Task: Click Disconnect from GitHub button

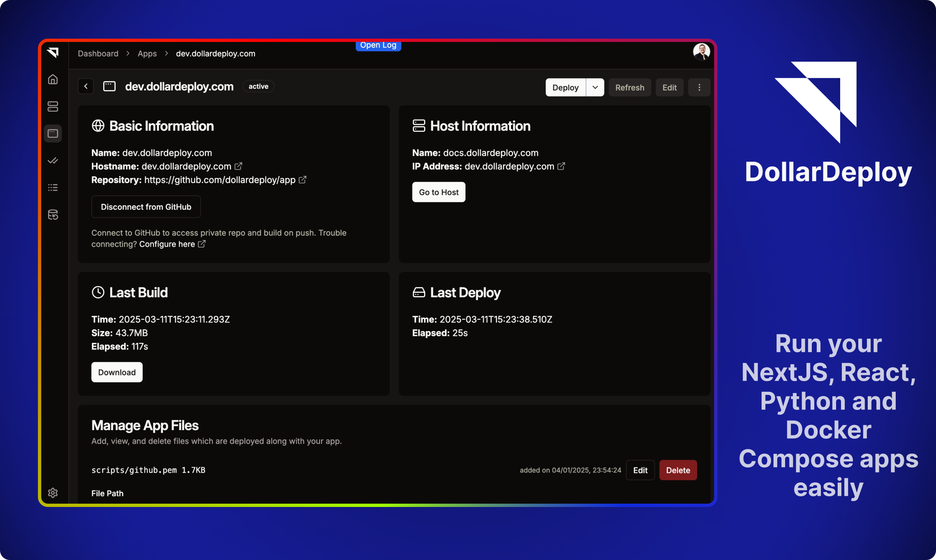Action: click(146, 207)
